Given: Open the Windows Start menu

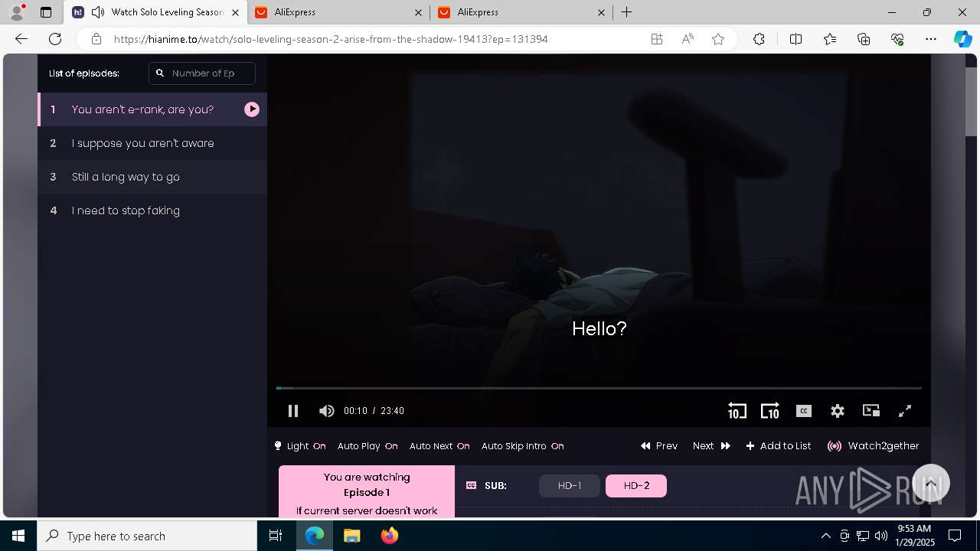Looking at the screenshot, I should pos(18,536).
